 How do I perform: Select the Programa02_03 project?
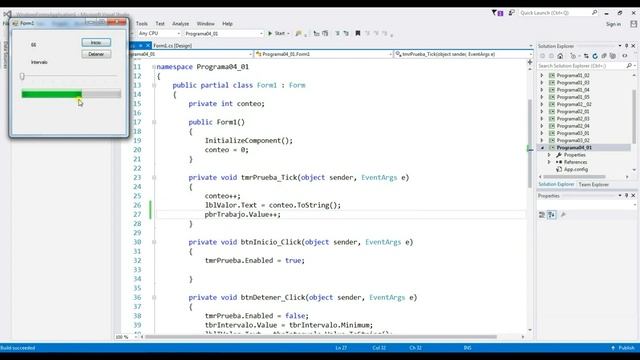coord(573,119)
